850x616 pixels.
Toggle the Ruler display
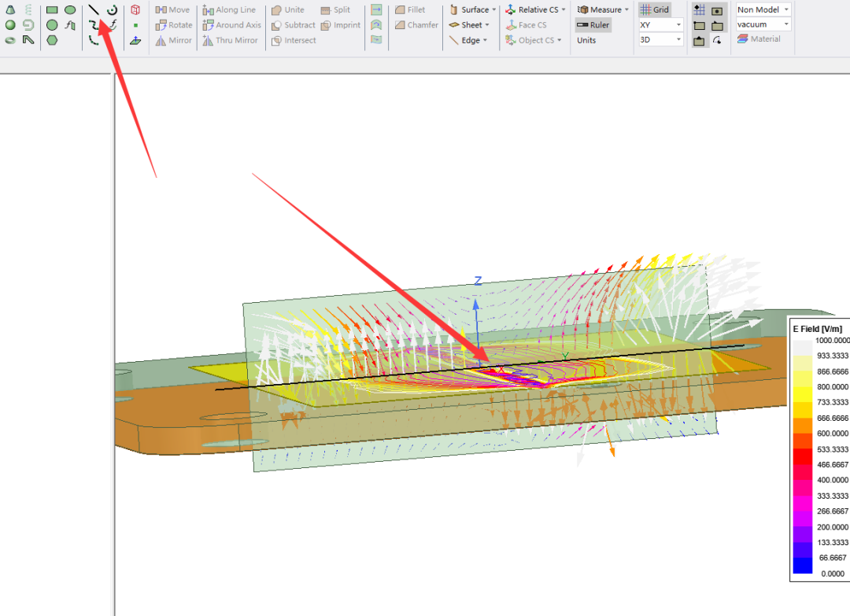pyautogui.click(x=593, y=24)
